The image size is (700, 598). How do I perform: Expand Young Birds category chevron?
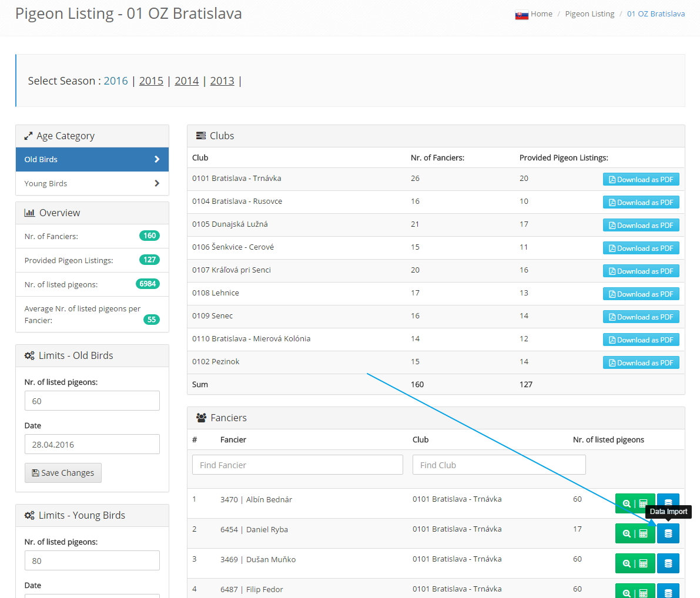click(156, 183)
